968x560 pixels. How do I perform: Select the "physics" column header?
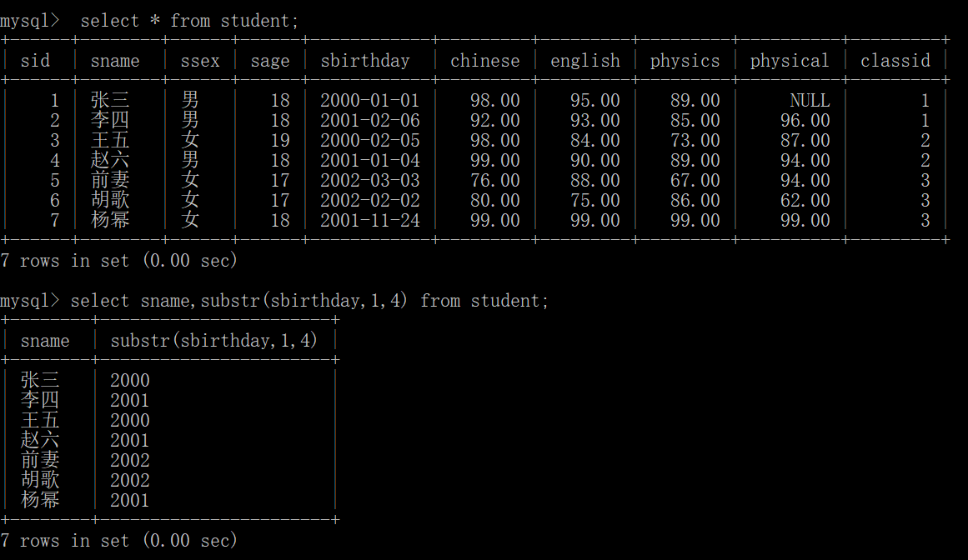pyautogui.click(x=685, y=61)
